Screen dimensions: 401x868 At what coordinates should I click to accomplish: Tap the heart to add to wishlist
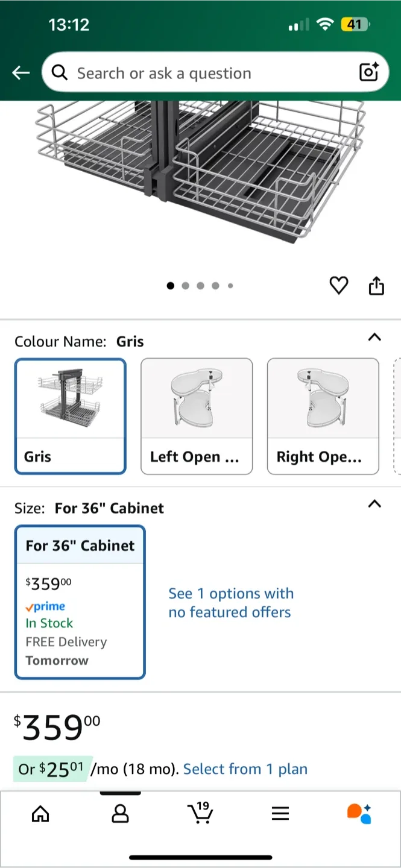coord(339,286)
